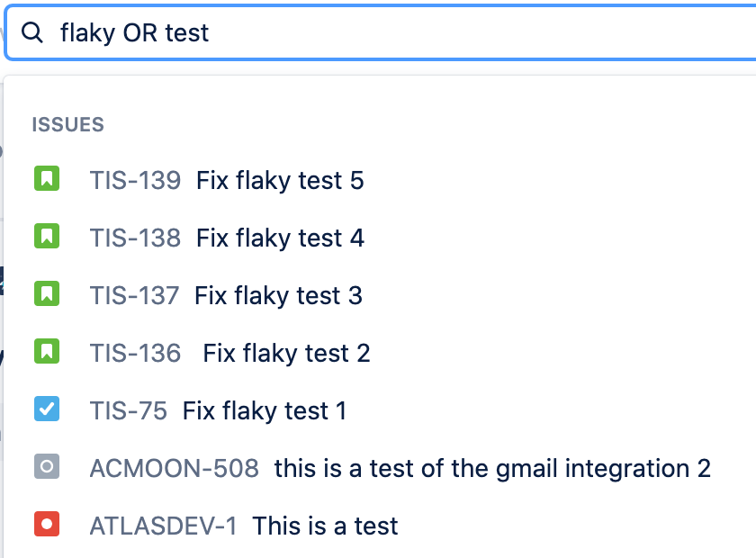Image resolution: width=756 pixels, height=558 pixels.
Task: Click the green story icon beside TIS-138
Action: (46, 237)
